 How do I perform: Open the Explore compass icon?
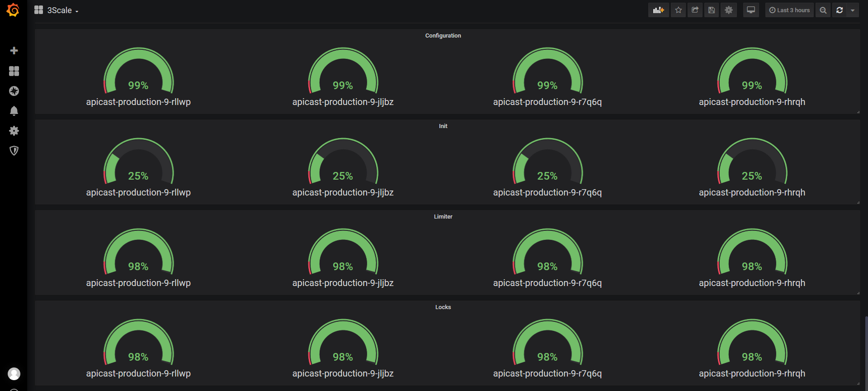coord(14,91)
